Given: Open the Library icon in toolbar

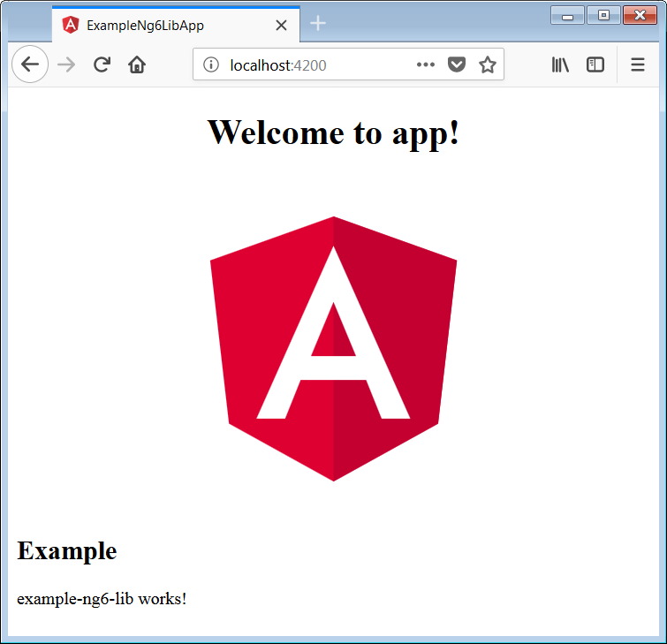Looking at the screenshot, I should tap(560, 64).
